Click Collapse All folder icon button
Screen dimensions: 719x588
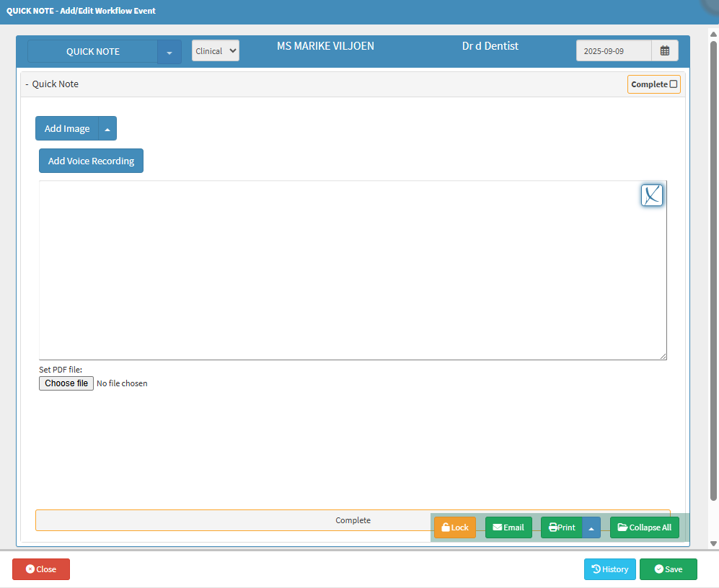pyautogui.click(x=644, y=527)
